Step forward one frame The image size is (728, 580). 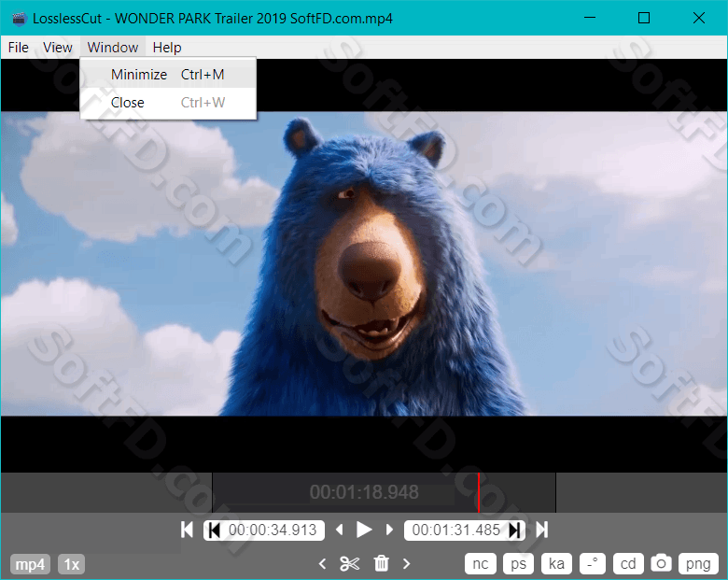point(389,530)
